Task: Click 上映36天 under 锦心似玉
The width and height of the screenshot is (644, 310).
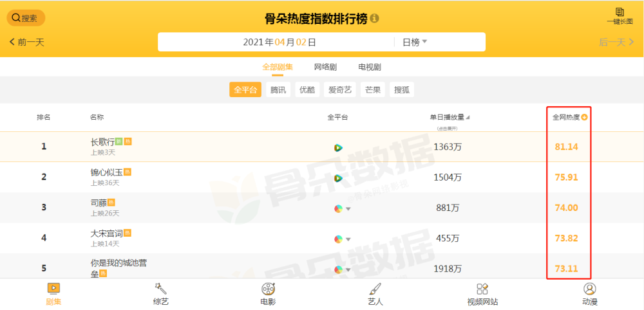Action: (x=105, y=183)
